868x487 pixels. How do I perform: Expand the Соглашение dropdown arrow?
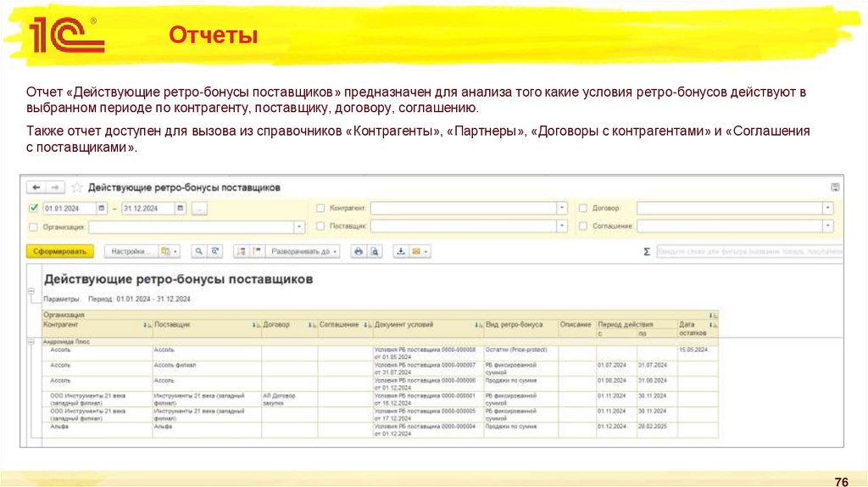pos(827,227)
